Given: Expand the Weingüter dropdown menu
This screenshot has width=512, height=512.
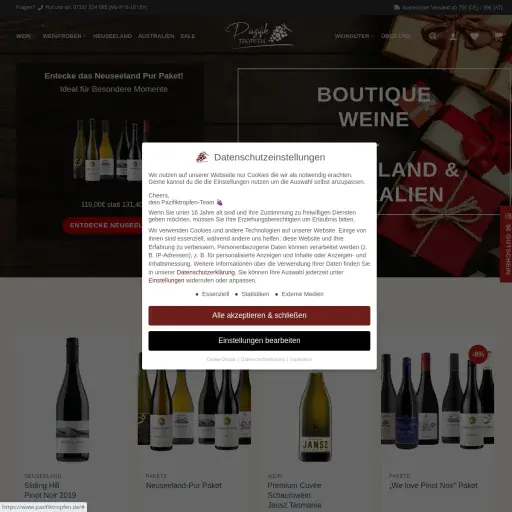Looking at the screenshot, I should [355, 36].
